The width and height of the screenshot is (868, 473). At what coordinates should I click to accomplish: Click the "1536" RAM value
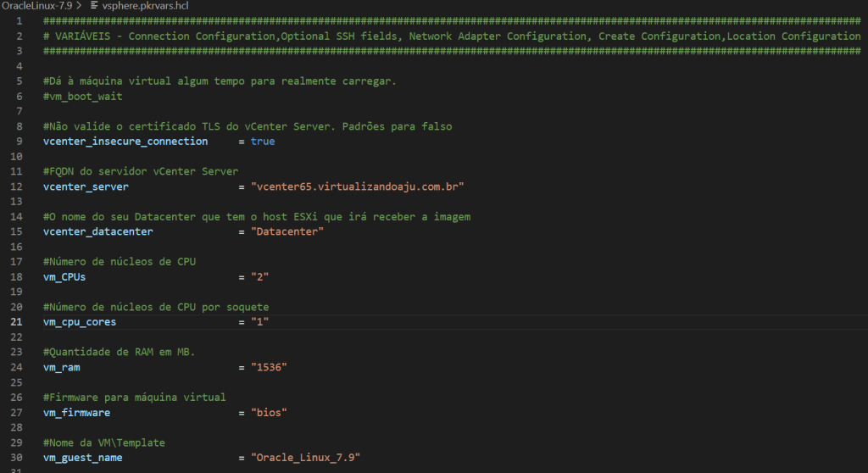[269, 368]
